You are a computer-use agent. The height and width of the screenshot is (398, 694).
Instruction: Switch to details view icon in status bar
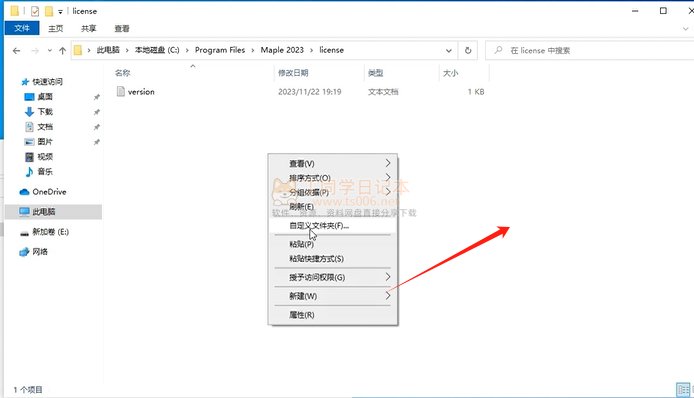pyautogui.click(x=683, y=390)
